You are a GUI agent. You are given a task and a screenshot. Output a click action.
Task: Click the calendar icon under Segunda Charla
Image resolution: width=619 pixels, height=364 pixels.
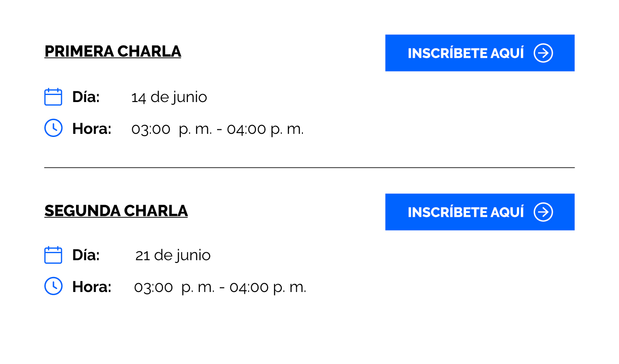click(x=53, y=255)
